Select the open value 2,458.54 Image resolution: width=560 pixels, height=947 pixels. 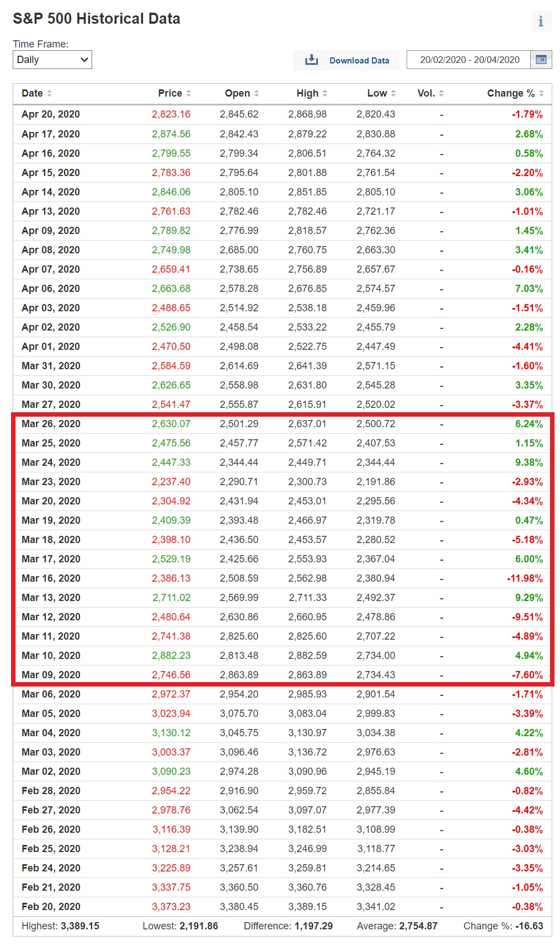tap(239, 327)
